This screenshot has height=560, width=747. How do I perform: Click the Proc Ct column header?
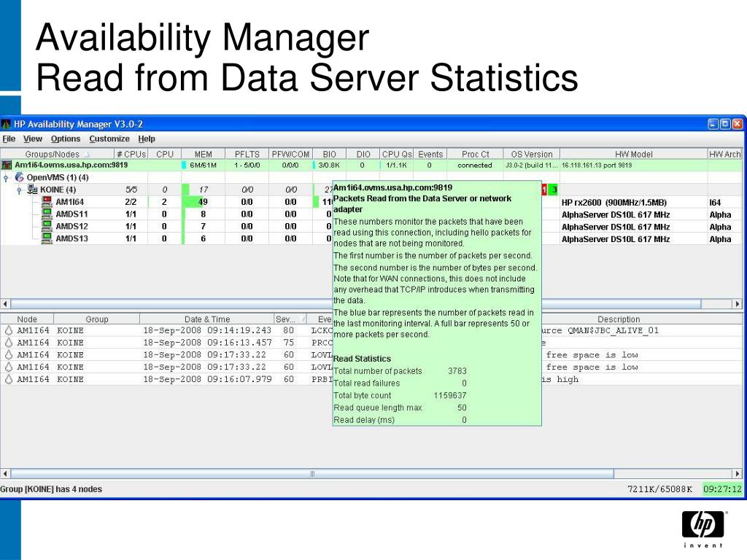(475, 155)
